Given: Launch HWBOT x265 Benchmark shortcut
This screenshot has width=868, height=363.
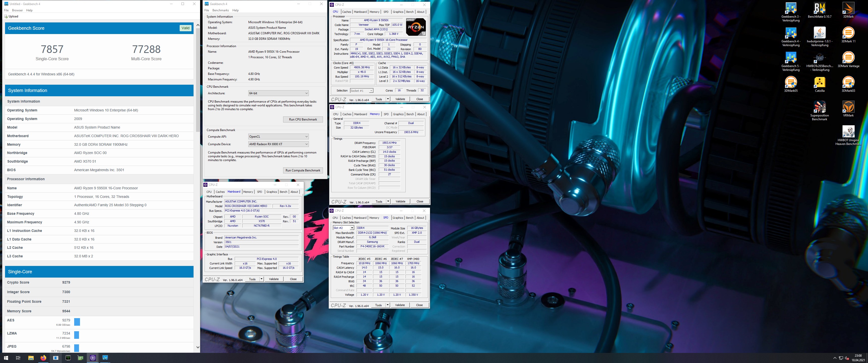Looking at the screenshot, I should 820,62.
